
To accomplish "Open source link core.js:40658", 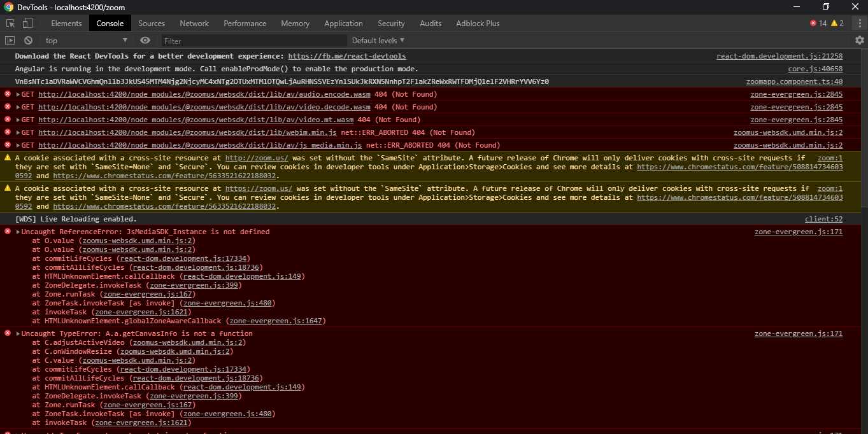I will pyautogui.click(x=815, y=69).
